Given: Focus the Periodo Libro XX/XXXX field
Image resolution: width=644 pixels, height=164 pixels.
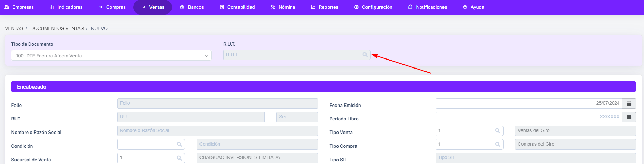Looking at the screenshot, I should pos(529,117).
